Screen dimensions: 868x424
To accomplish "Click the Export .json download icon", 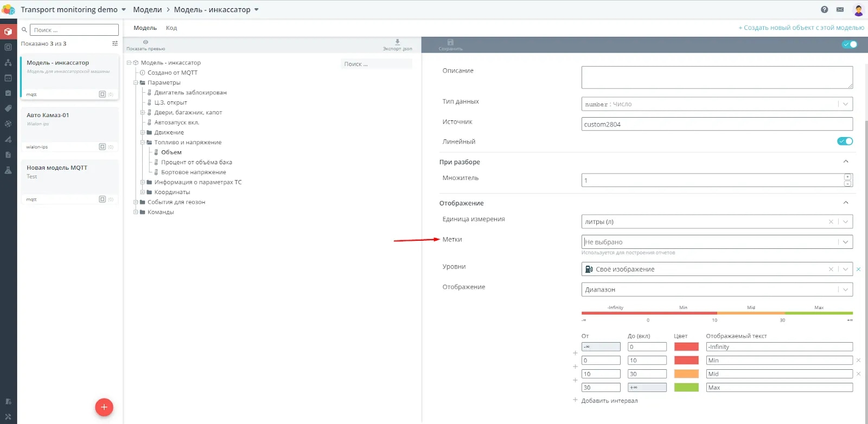I will tap(397, 42).
